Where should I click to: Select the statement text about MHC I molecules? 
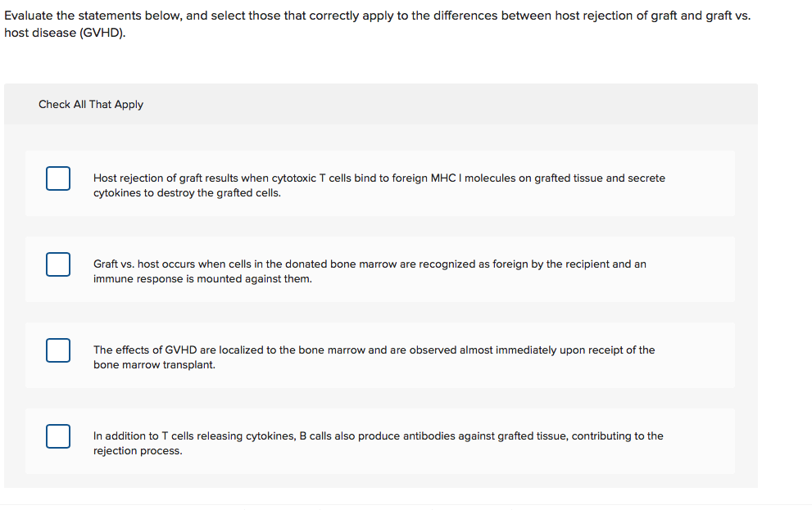click(x=379, y=185)
